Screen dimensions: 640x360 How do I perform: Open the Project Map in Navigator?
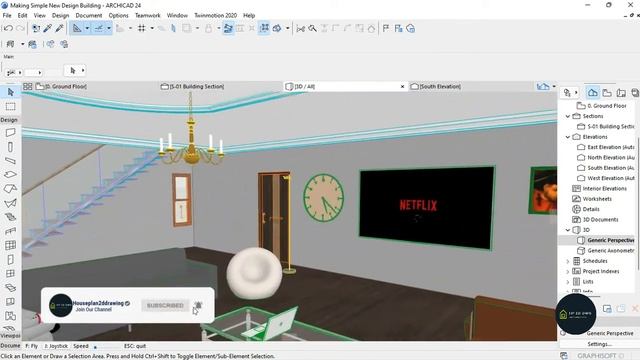(593, 93)
